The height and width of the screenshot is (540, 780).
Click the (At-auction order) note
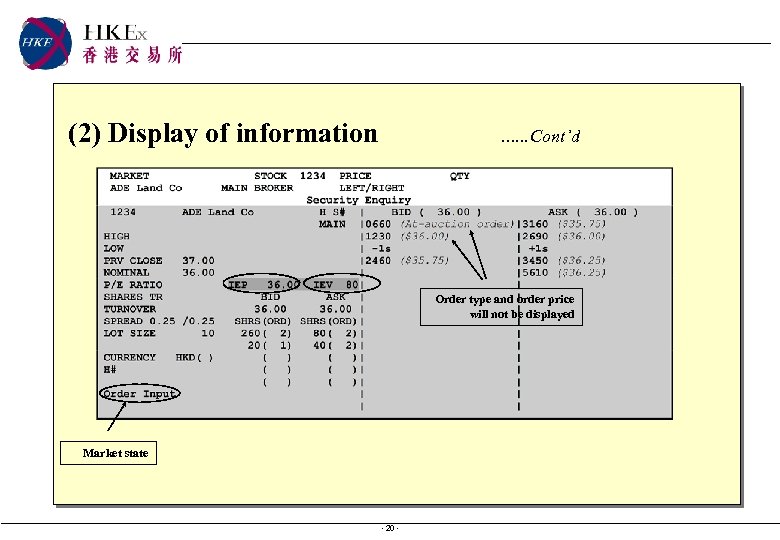[x=457, y=224]
